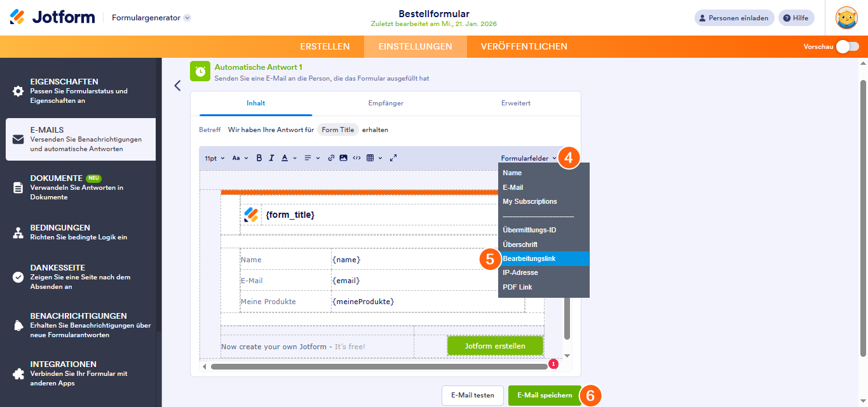Screen dimensions: 868x407
Task: Click the E-Mail speichern button
Action: pyautogui.click(x=544, y=395)
